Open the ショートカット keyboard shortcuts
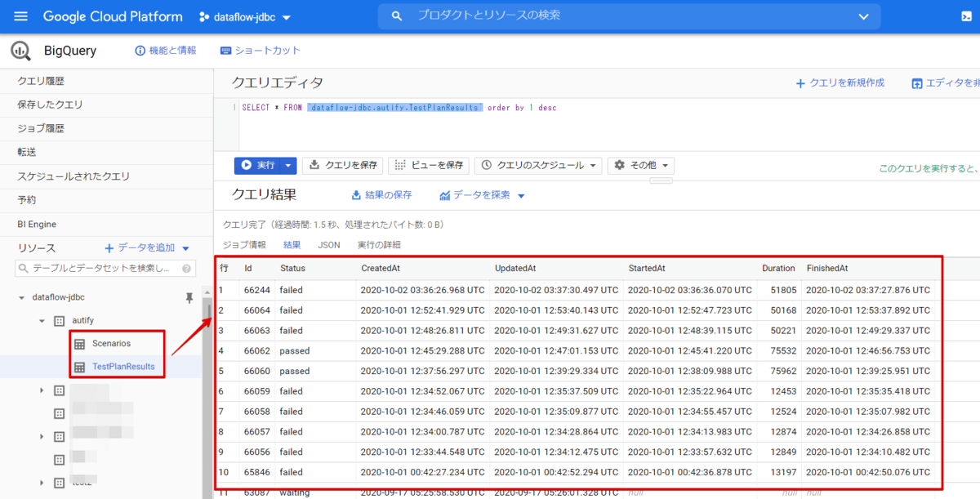 [261, 51]
